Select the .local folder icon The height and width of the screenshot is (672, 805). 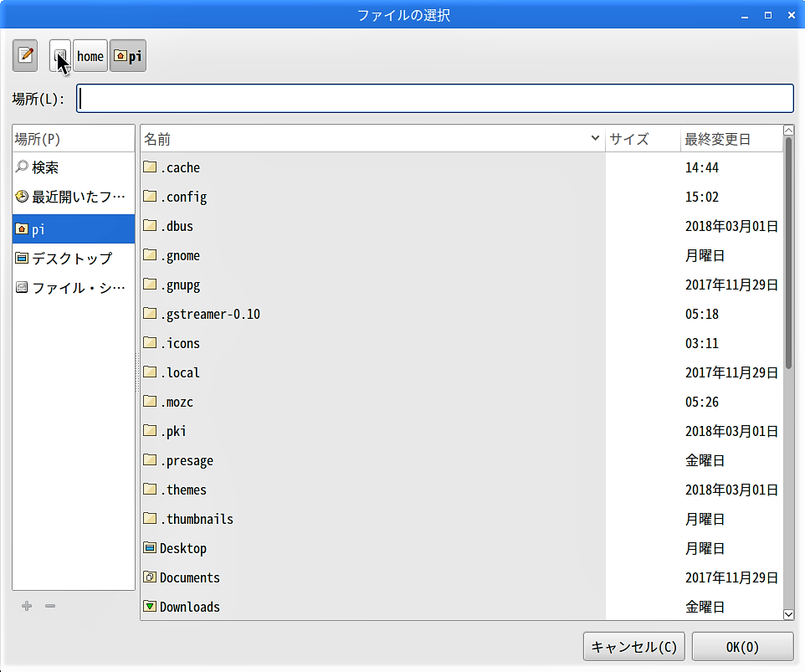tap(150, 372)
